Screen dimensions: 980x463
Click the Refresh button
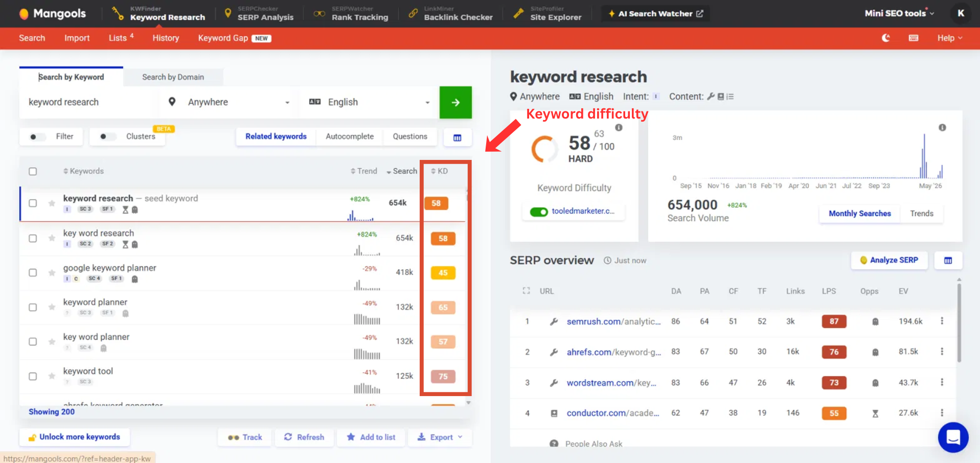[x=304, y=437]
